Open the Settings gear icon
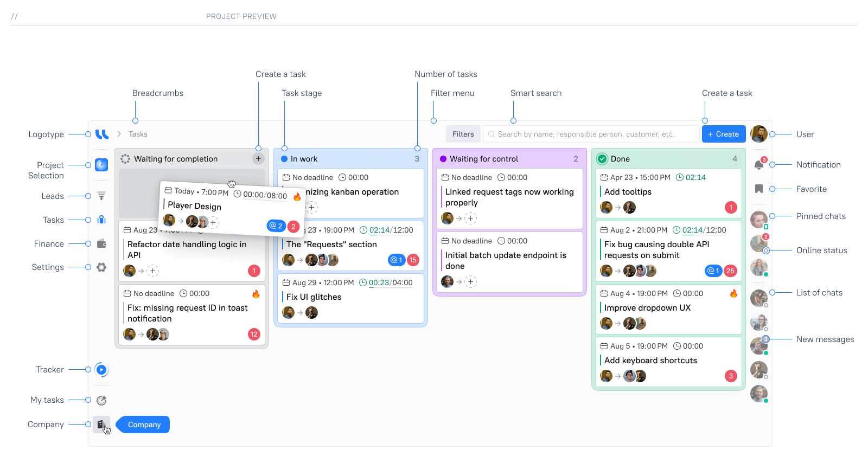The height and width of the screenshot is (450, 868). click(x=101, y=267)
